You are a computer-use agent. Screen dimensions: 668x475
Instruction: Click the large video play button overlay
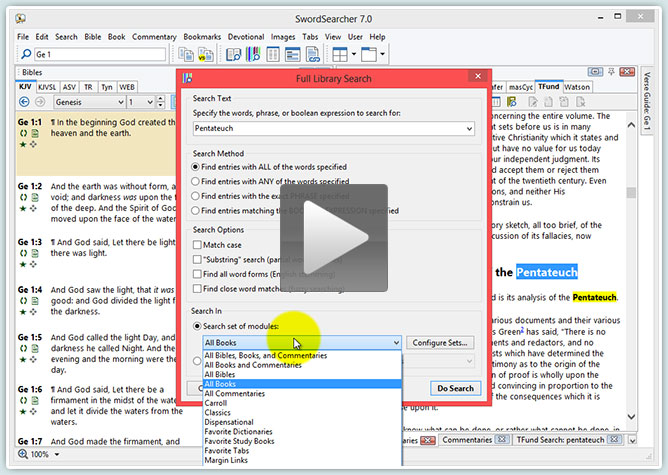[334, 238]
